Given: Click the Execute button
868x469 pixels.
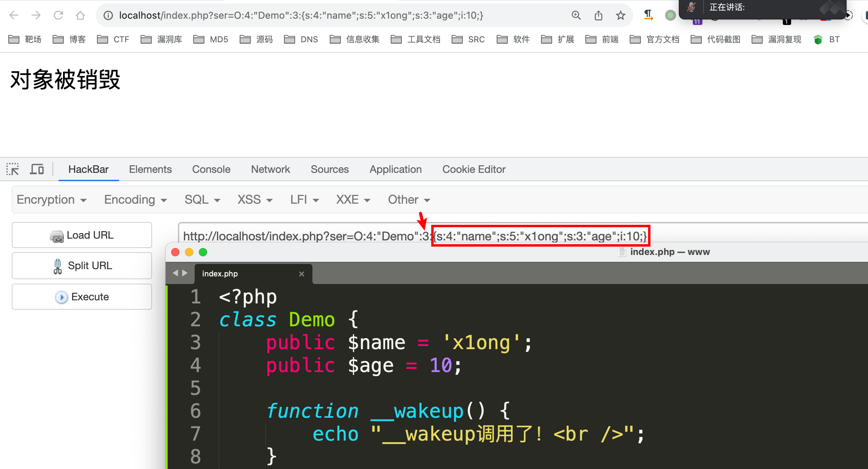Looking at the screenshot, I should [x=82, y=297].
